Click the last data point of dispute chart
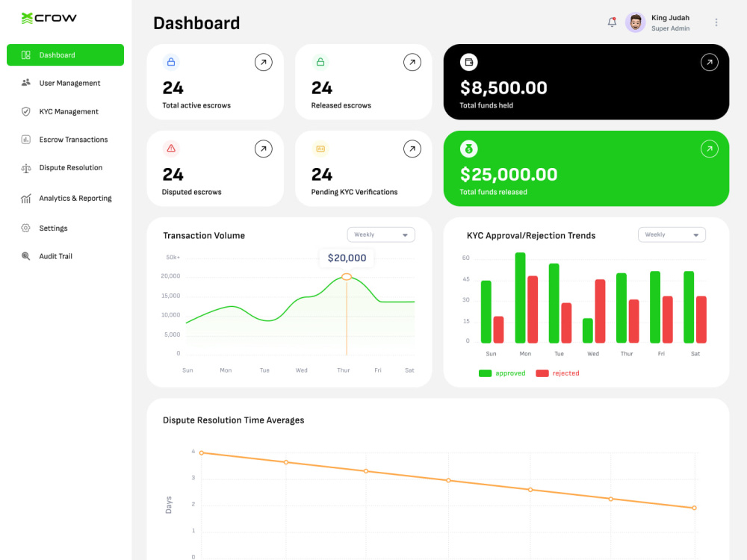This screenshot has width=747, height=560. click(694, 508)
